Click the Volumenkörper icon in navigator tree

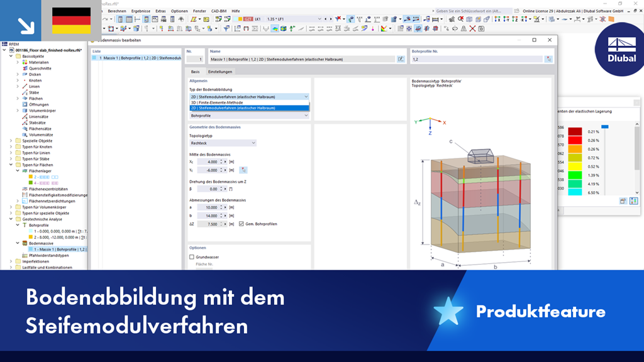(x=25, y=111)
